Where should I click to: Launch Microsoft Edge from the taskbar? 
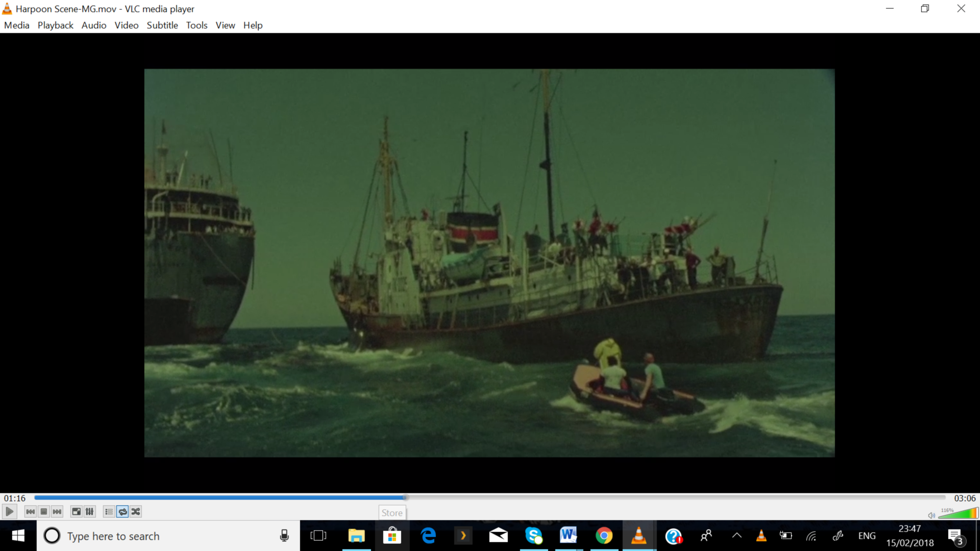pos(428,536)
